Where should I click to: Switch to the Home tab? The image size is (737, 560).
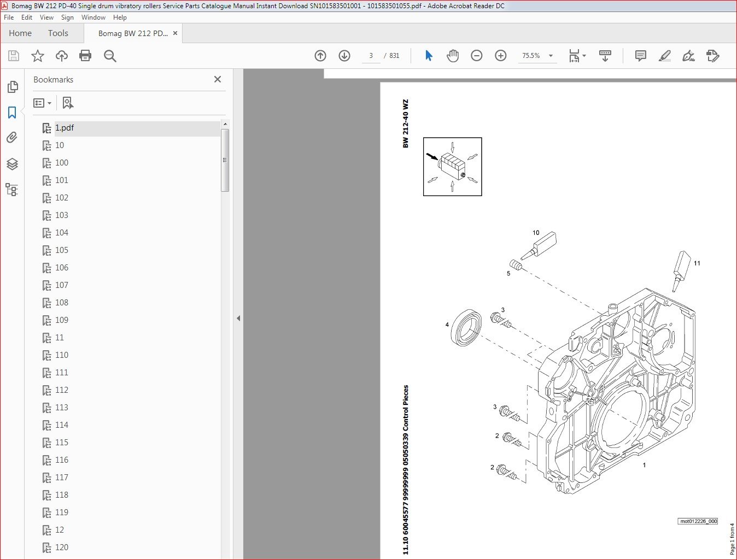point(20,33)
